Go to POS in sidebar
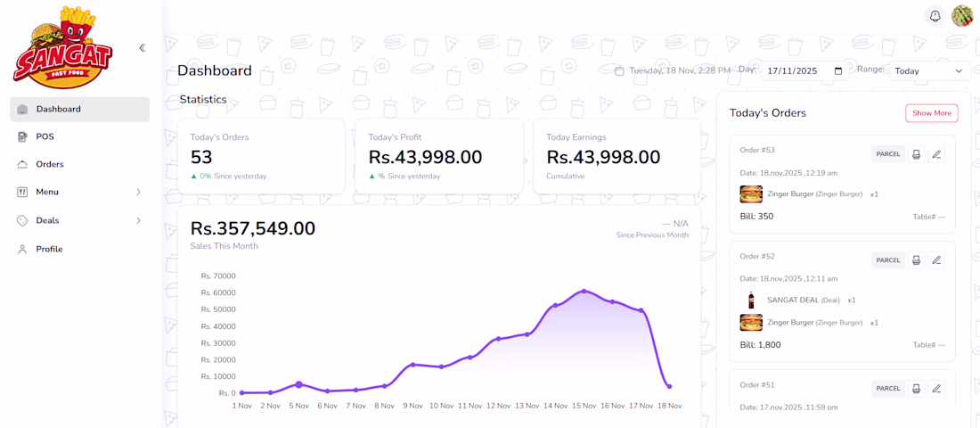Image resolution: width=980 pixels, height=428 pixels. (x=45, y=136)
